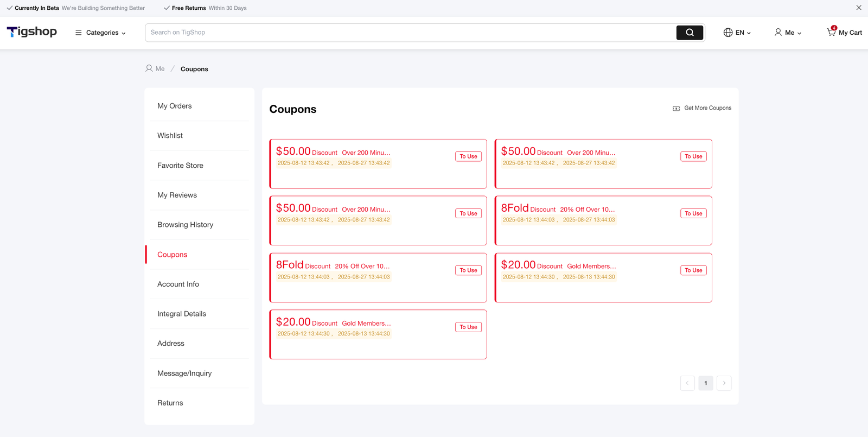The image size is (868, 437).
Task: Click the Tigshop logo
Action: click(x=32, y=32)
